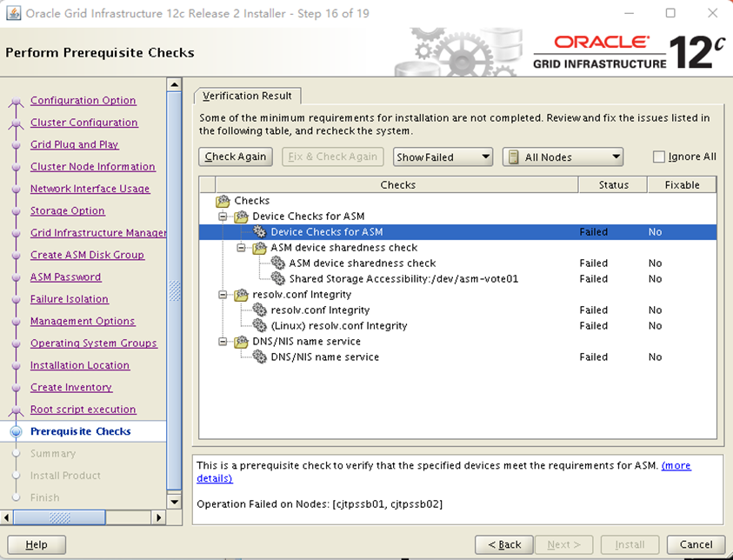The image size is (733, 560).
Task: Collapse the Device Checks for ASM group
Action: tap(223, 217)
